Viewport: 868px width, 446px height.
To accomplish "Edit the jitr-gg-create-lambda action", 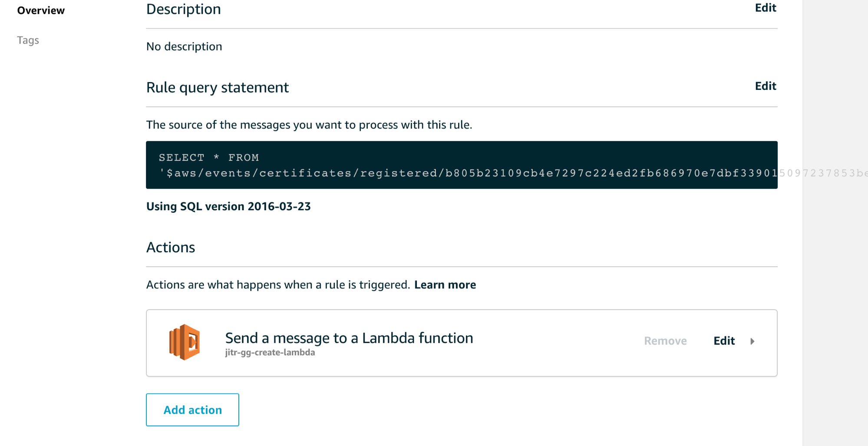I will 724,341.
